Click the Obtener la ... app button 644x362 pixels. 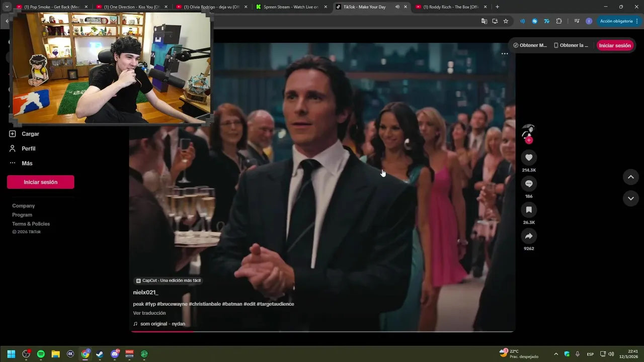click(x=571, y=45)
